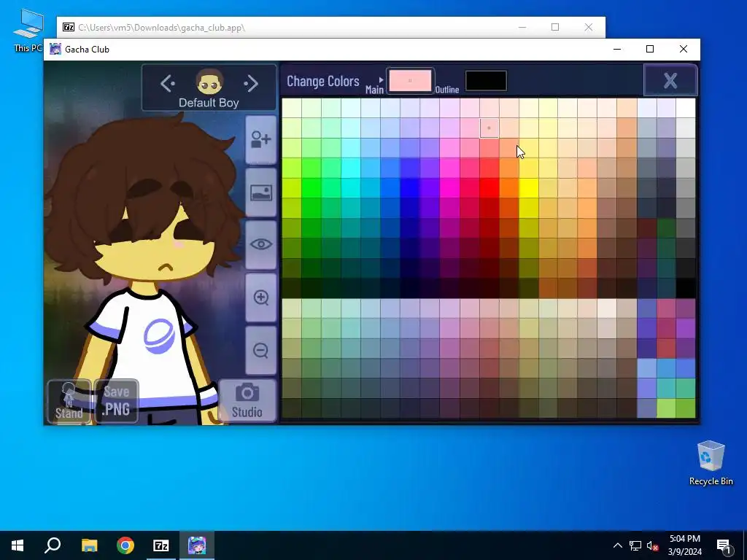
Task: Toggle the eye visibility icon
Action: (x=261, y=245)
